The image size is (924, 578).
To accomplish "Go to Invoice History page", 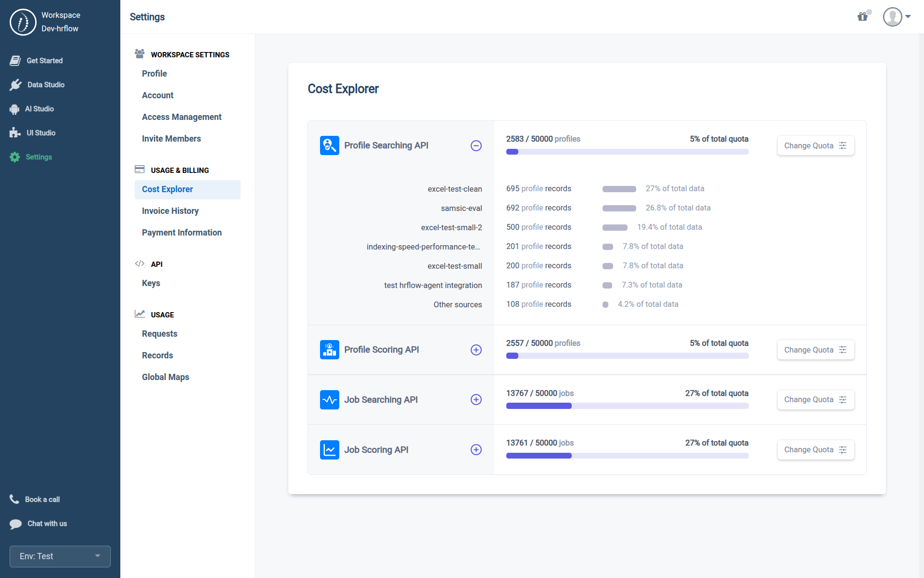I will click(170, 211).
